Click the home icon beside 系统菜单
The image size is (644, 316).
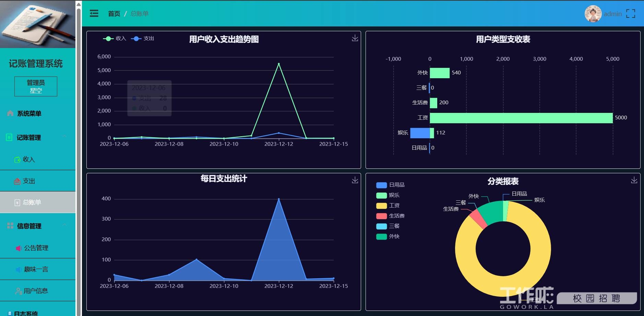[x=10, y=113]
